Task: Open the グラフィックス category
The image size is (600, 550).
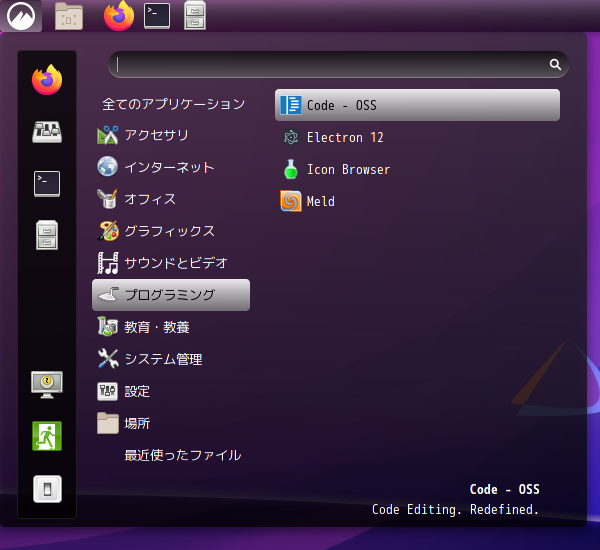Action: coord(171,231)
